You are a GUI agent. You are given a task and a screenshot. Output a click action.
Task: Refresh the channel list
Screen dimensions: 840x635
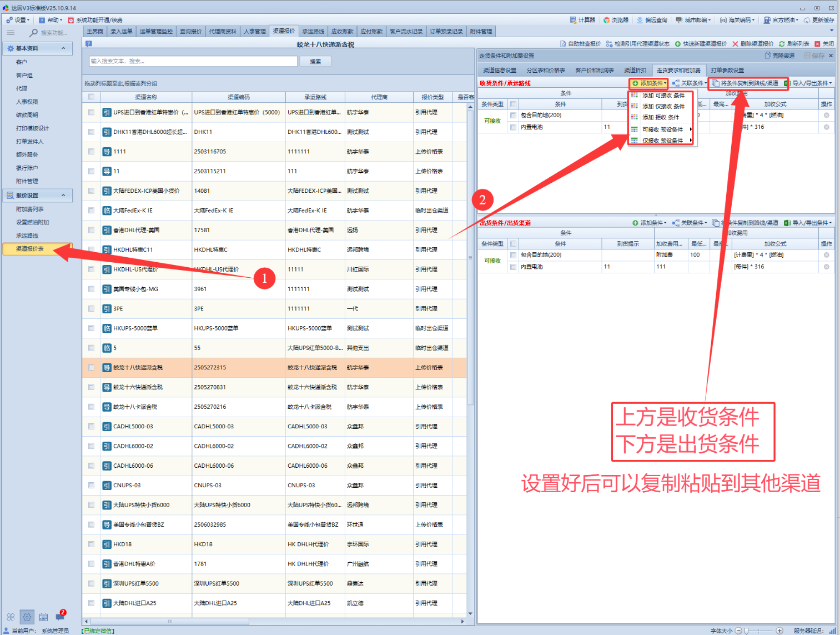pos(793,44)
